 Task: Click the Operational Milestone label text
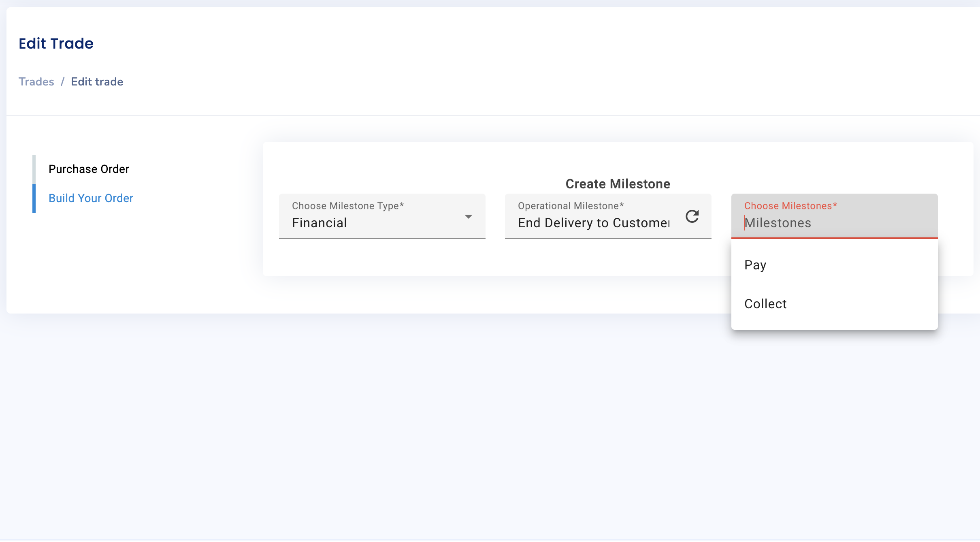(x=570, y=206)
